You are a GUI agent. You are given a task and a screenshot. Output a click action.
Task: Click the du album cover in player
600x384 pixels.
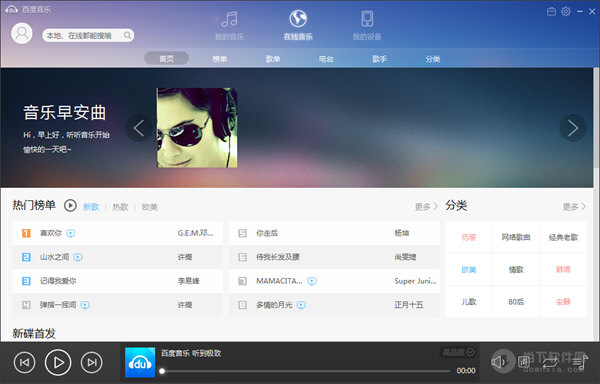(x=140, y=362)
